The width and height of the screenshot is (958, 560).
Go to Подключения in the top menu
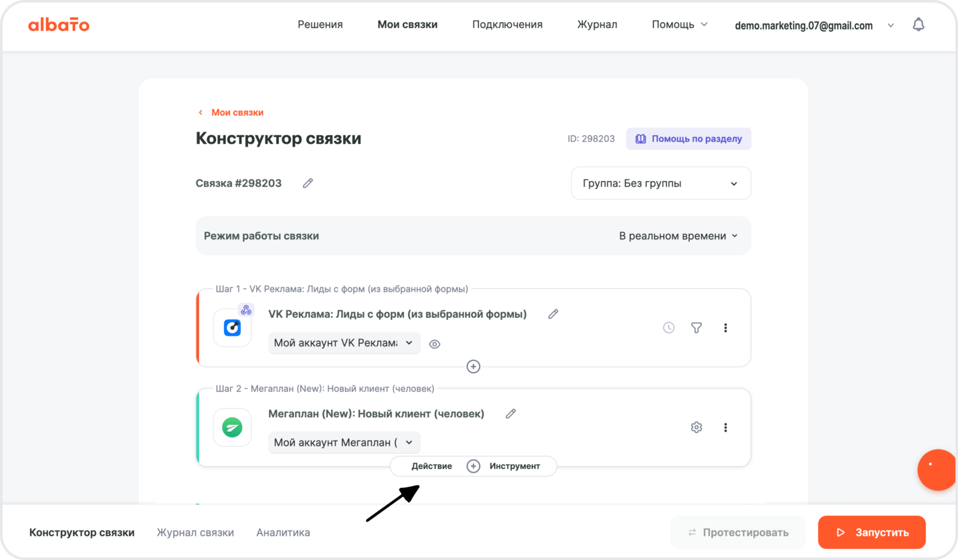(x=507, y=25)
